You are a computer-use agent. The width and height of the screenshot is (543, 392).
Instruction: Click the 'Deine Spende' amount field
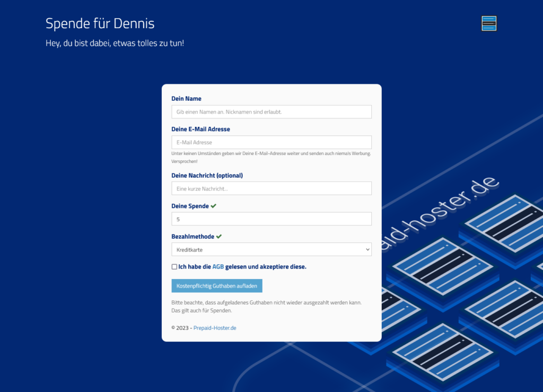point(271,219)
